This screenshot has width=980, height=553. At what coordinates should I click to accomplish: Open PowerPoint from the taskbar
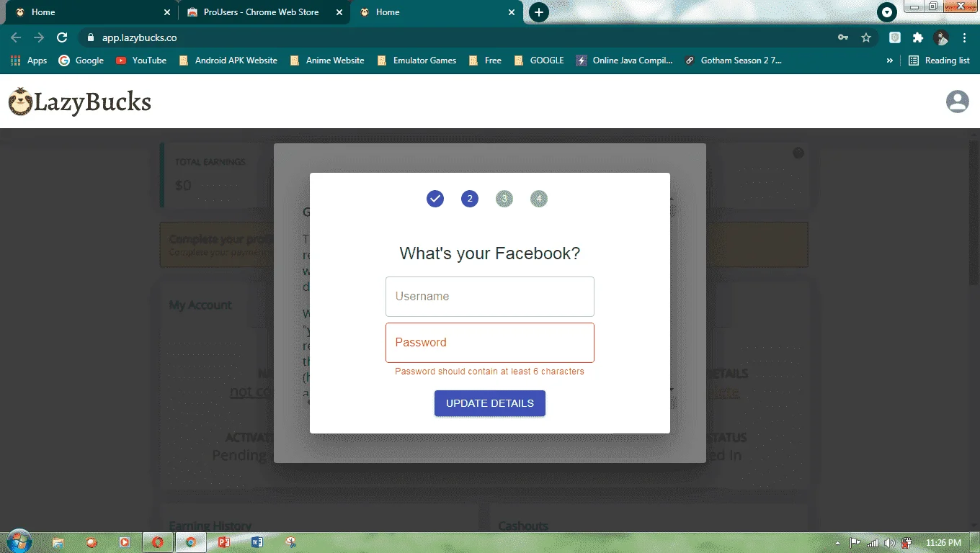pos(223,542)
